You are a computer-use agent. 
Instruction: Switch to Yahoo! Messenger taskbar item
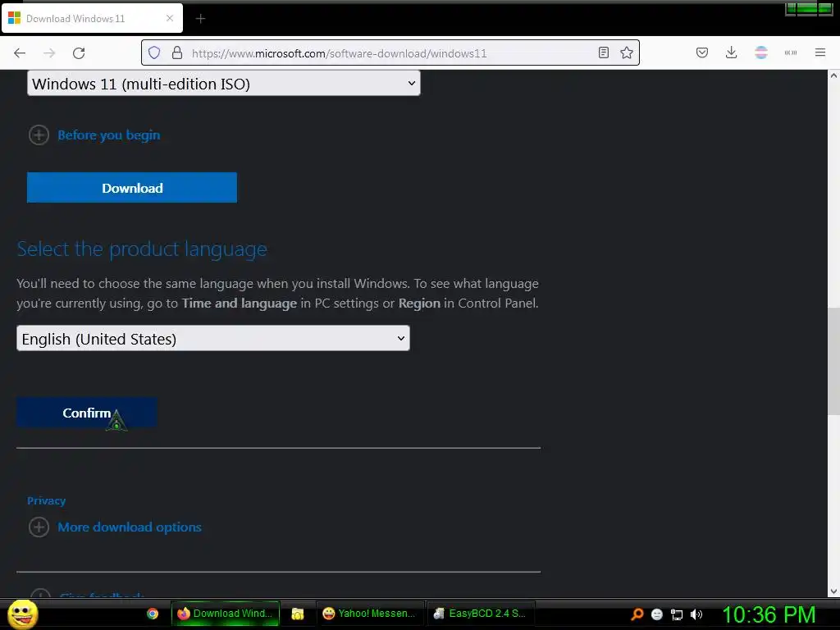pos(369,614)
